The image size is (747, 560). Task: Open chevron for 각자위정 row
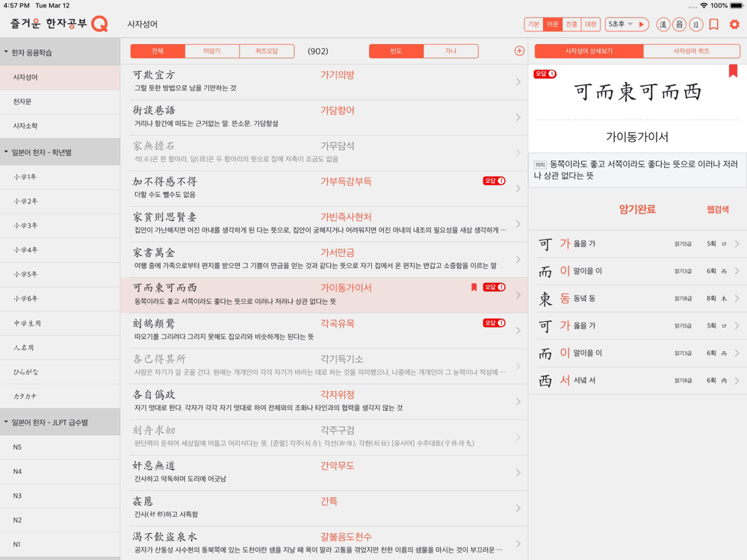518,402
